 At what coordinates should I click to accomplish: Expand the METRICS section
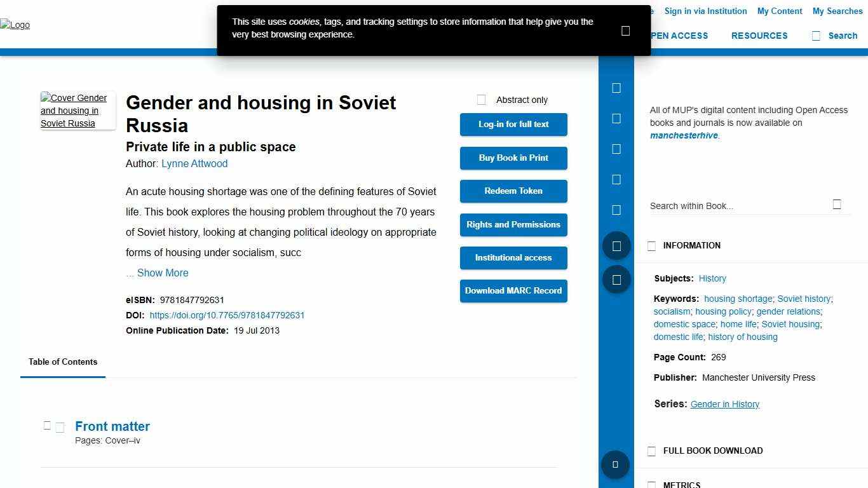coord(651,484)
